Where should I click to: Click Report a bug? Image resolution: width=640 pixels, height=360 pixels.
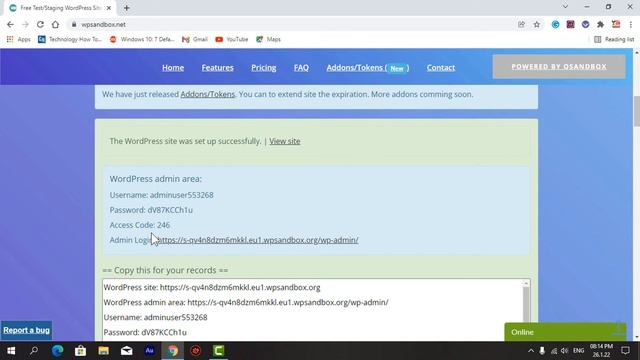click(x=26, y=330)
